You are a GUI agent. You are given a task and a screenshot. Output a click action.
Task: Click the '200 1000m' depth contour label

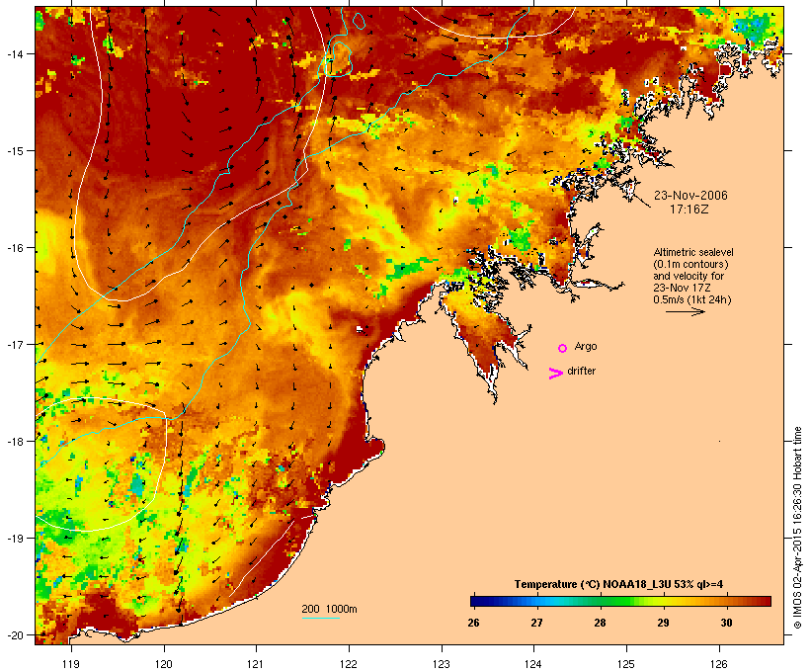click(329, 609)
